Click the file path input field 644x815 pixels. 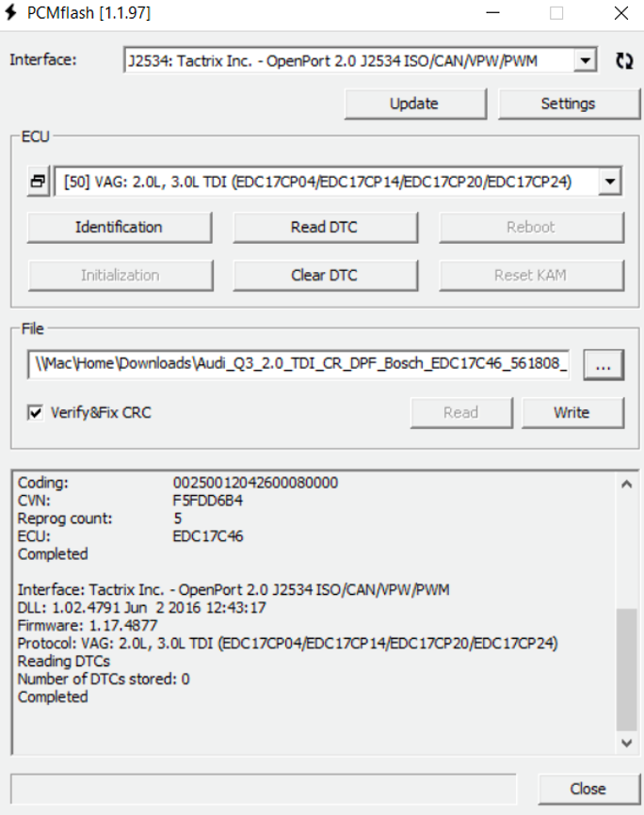[298, 364]
